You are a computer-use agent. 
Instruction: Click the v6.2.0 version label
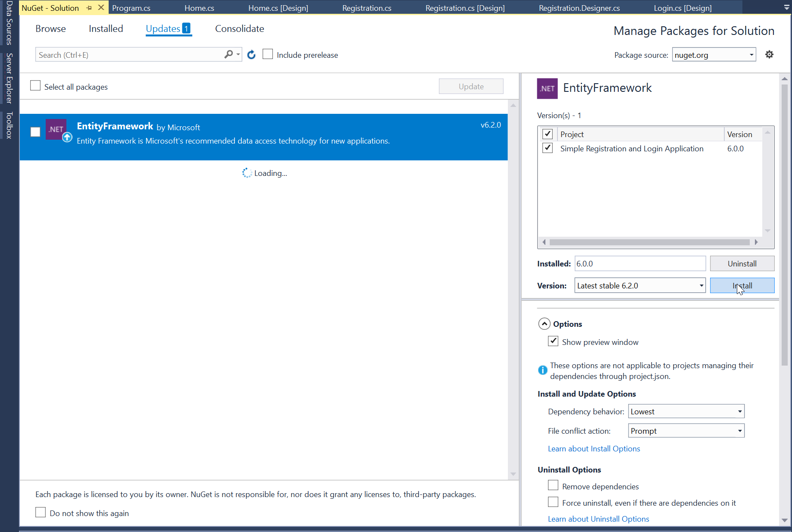click(x=491, y=125)
